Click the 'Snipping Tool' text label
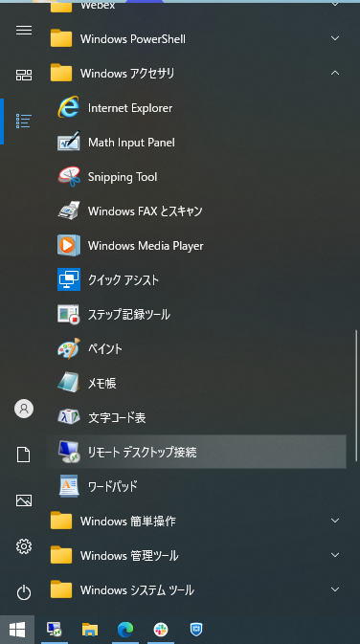This screenshot has height=644, width=360. 123,177
